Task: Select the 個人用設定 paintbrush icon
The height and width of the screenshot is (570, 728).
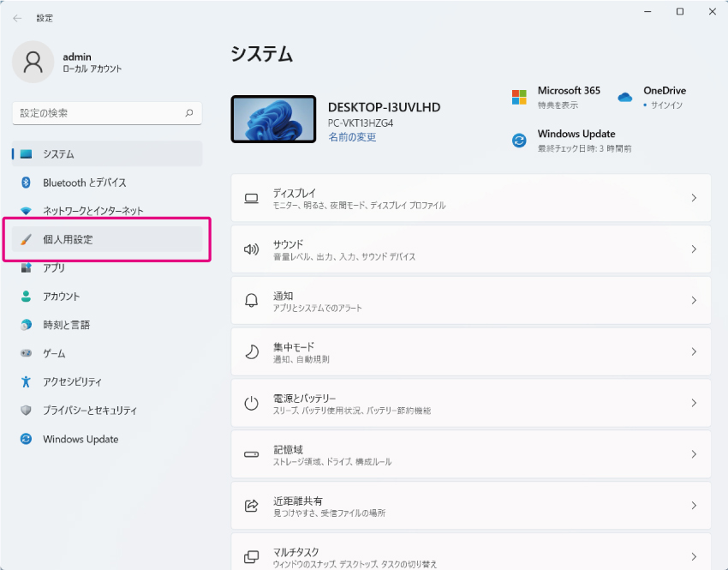Action: 26,239
